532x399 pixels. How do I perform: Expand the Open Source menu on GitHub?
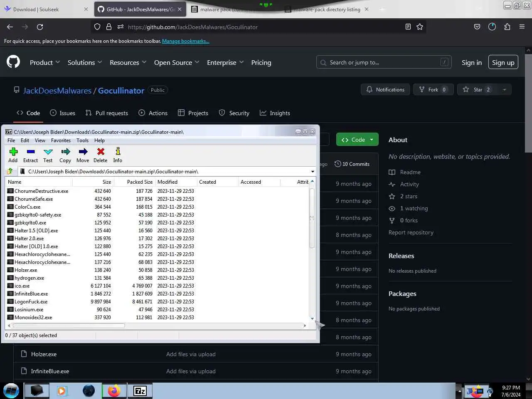click(177, 62)
